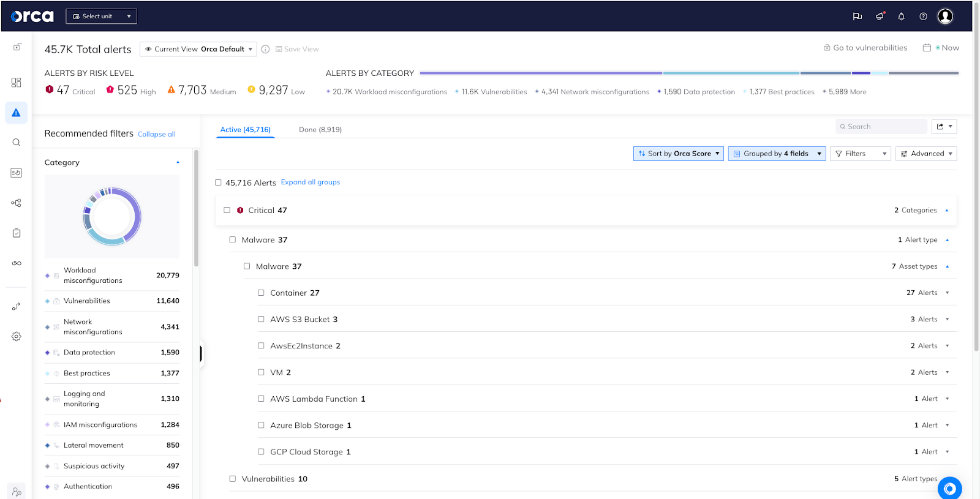Select the Alerts triangle sidebar icon

pyautogui.click(x=17, y=113)
